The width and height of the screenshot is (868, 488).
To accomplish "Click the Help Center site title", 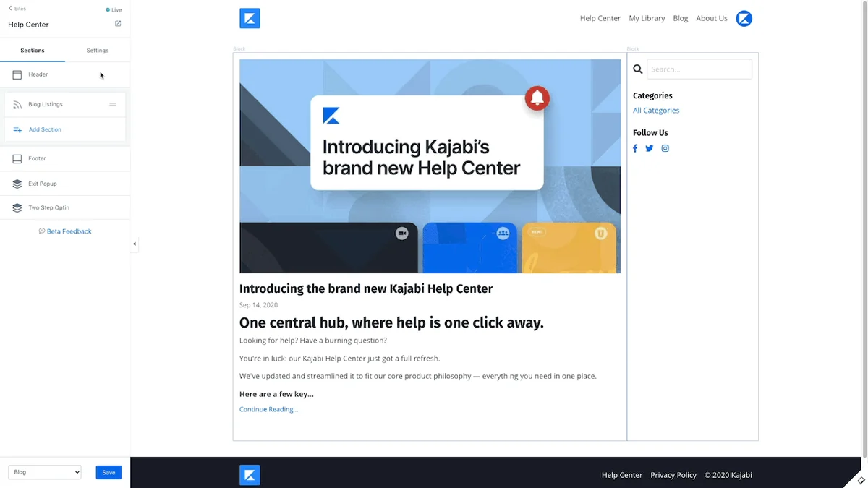I will point(28,25).
